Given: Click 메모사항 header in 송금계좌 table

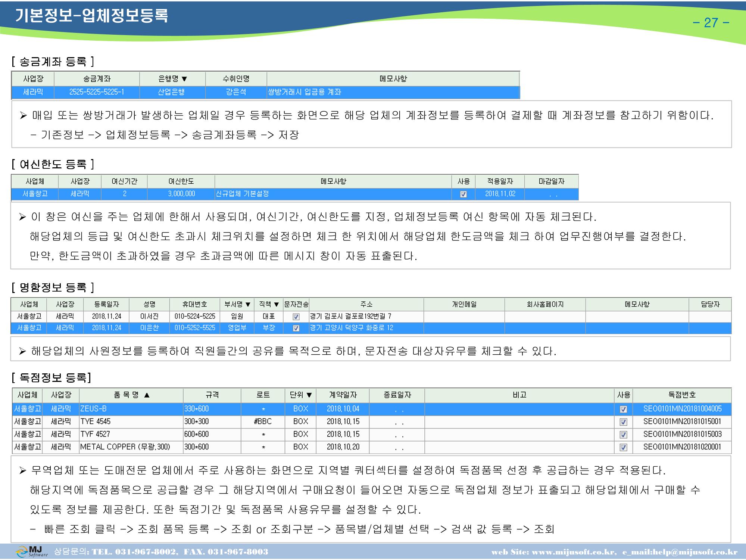Looking at the screenshot, I should 393,79.
